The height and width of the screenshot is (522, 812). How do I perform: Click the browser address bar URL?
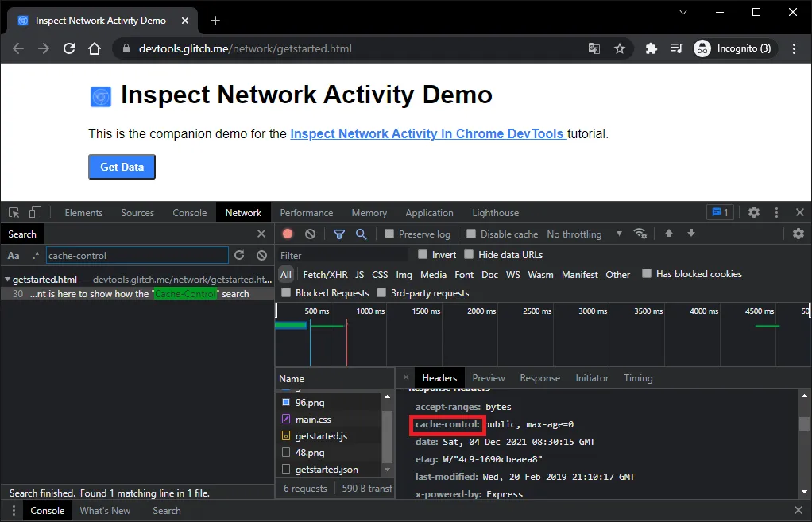point(245,48)
